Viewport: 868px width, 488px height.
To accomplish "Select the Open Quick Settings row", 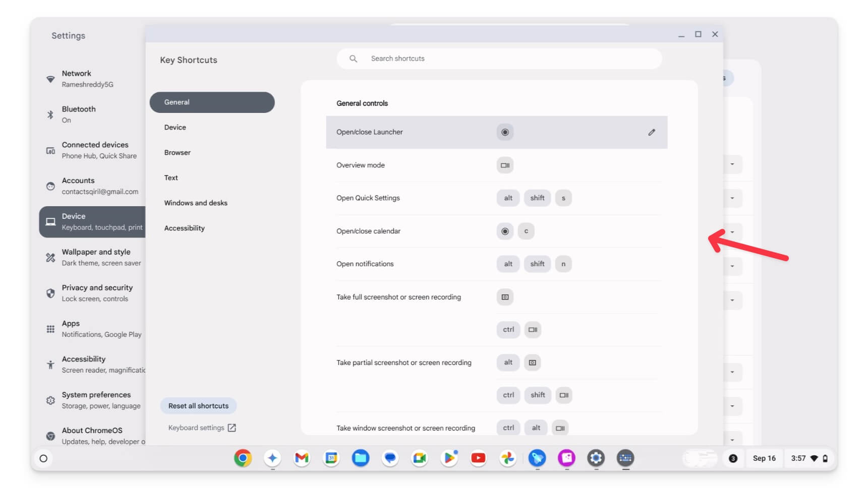I will (x=497, y=198).
